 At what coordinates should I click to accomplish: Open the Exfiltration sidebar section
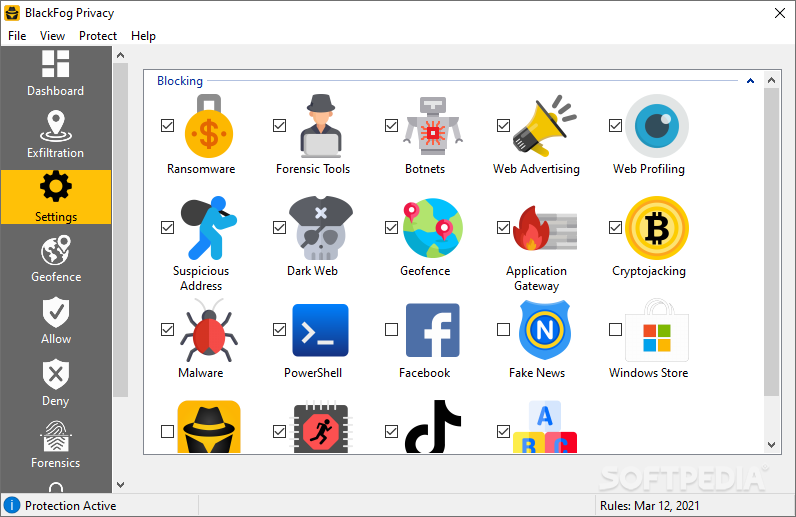55,134
